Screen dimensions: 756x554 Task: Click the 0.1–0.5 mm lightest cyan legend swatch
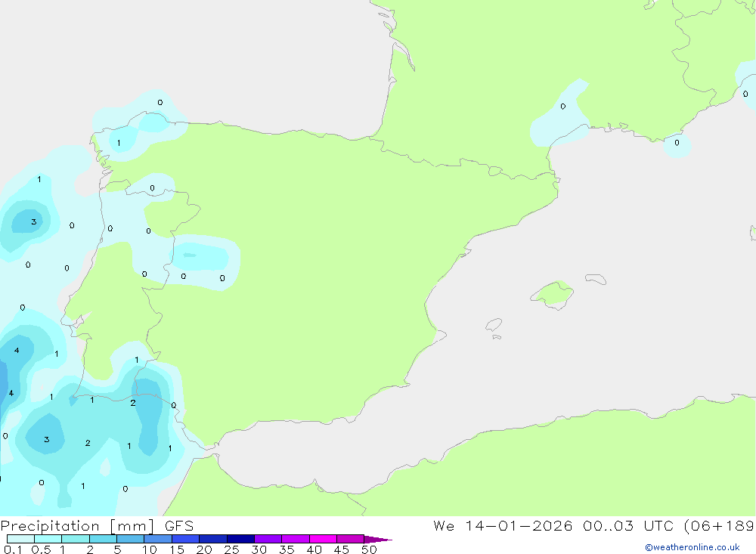click(20, 539)
